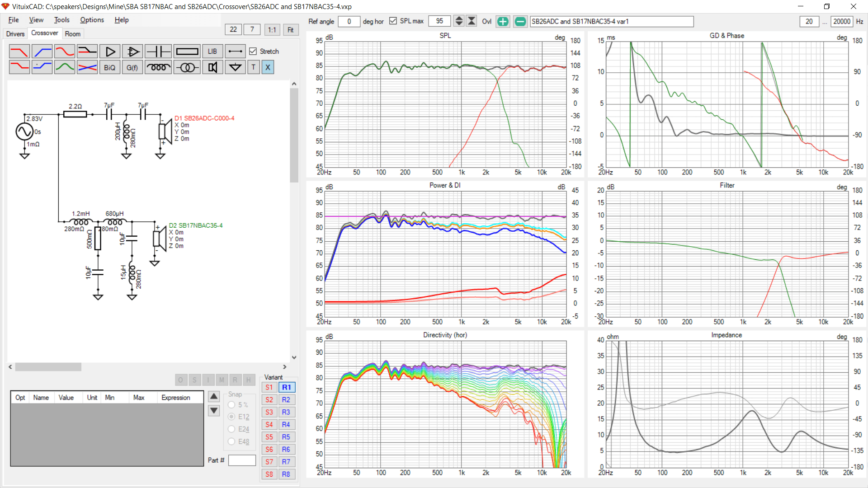The width and height of the screenshot is (868, 488).
Task: Add a blue high-shelf filter block
Action: pos(42,67)
